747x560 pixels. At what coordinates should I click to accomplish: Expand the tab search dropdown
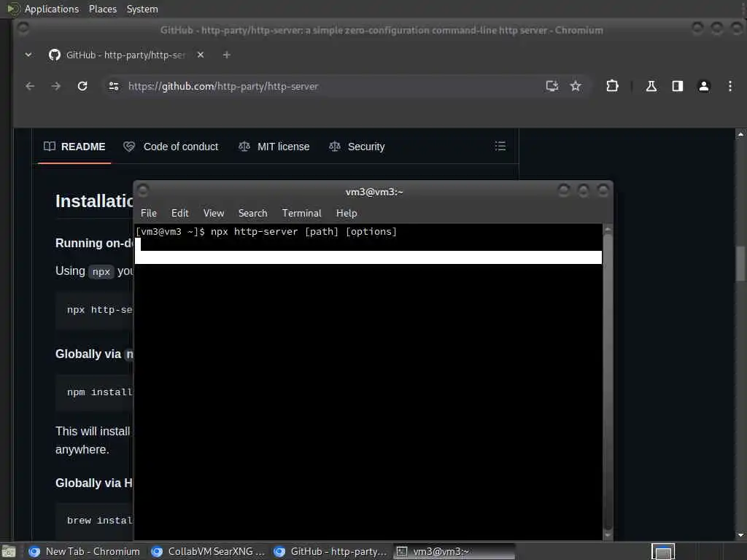pos(28,55)
